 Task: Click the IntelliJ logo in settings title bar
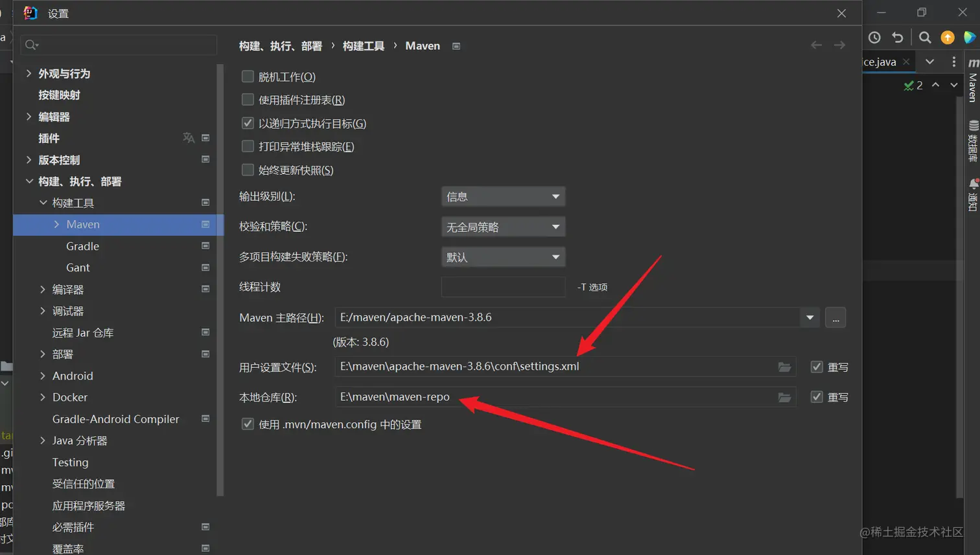tap(30, 13)
